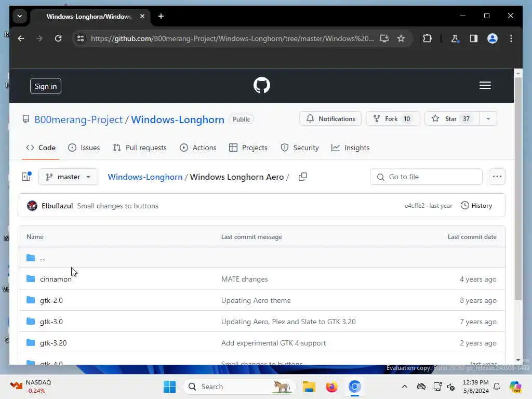Open commit message Small changes to buttons
Image resolution: width=532 pixels, height=399 pixels.
117,206
